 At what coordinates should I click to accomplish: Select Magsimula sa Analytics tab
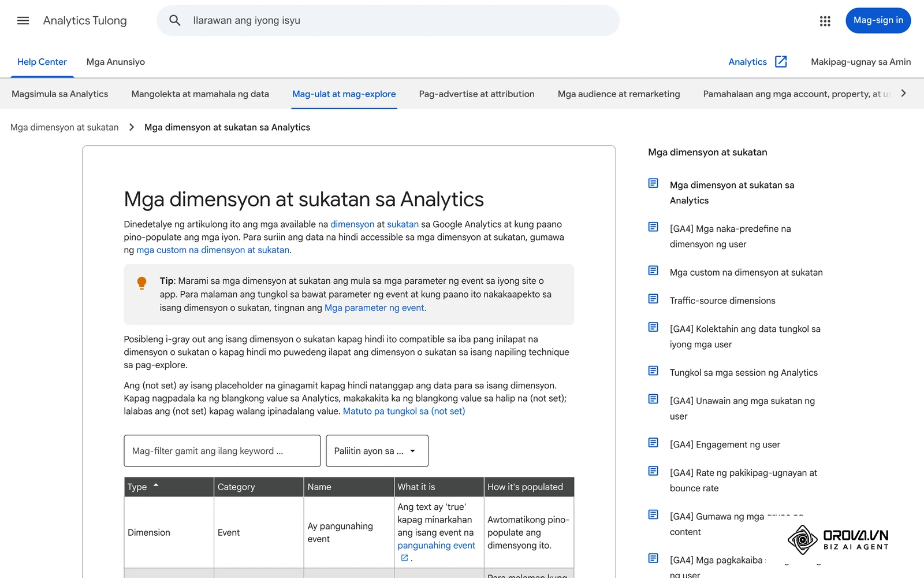click(x=60, y=94)
